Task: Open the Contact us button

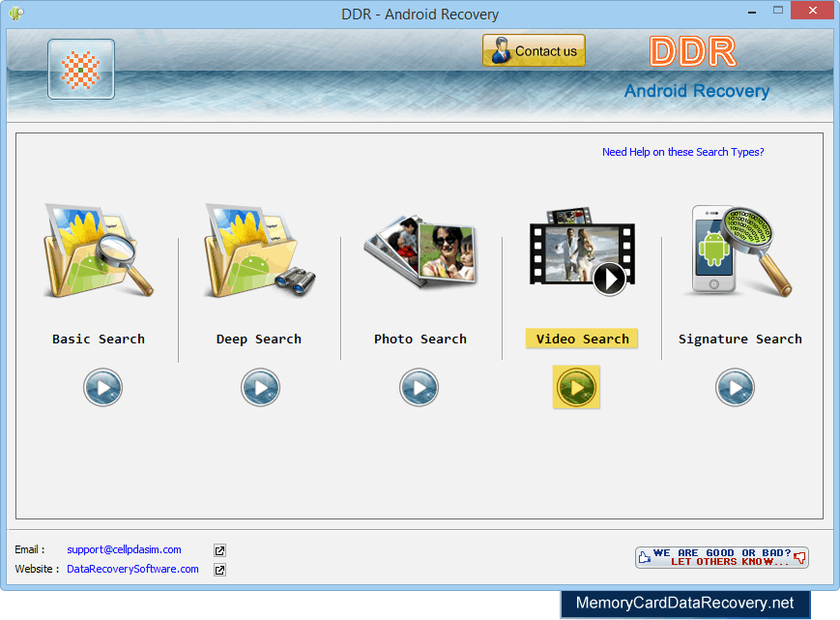Action: click(534, 50)
